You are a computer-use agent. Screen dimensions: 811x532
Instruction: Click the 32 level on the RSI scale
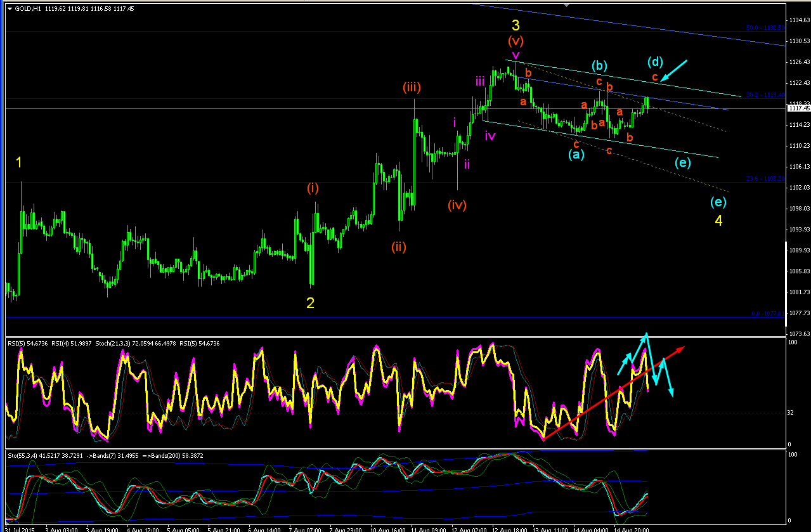(x=791, y=413)
